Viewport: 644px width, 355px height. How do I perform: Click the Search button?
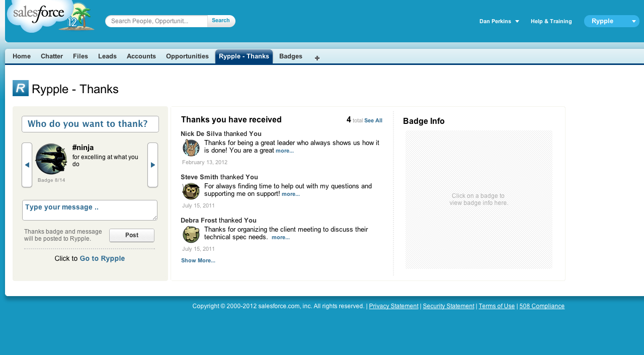(x=221, y=21)
